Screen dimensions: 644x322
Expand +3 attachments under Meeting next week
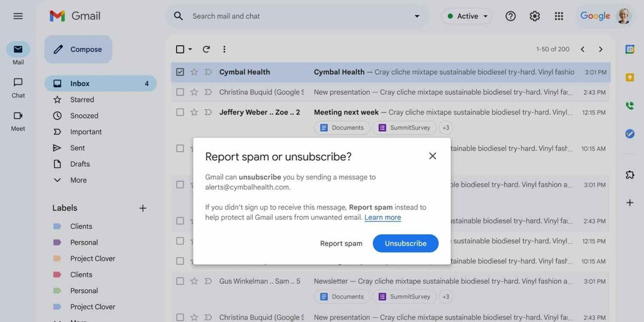pos(446,128)
